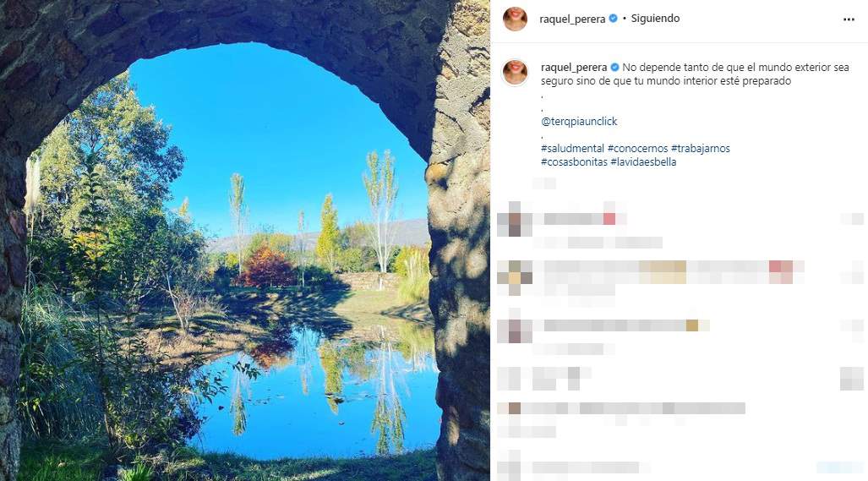Open the #lavidaesbella hashtag
868x481 pixels.
click(643, 162)
